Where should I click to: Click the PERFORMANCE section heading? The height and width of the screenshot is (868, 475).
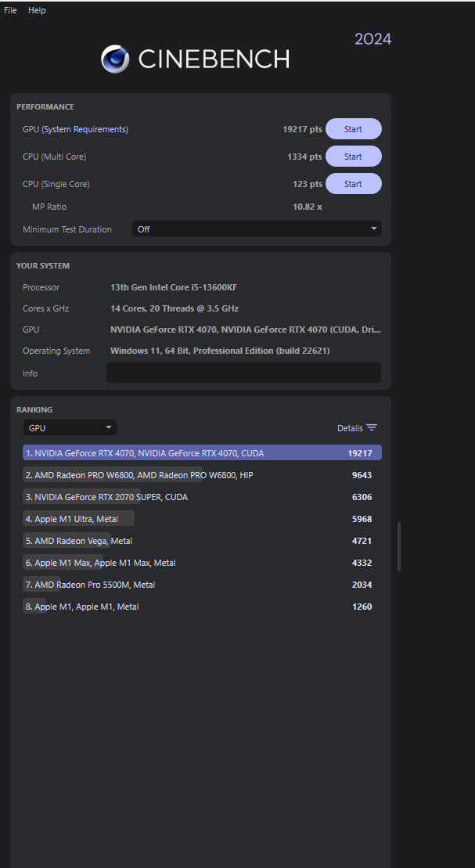(x=45, y=107)
